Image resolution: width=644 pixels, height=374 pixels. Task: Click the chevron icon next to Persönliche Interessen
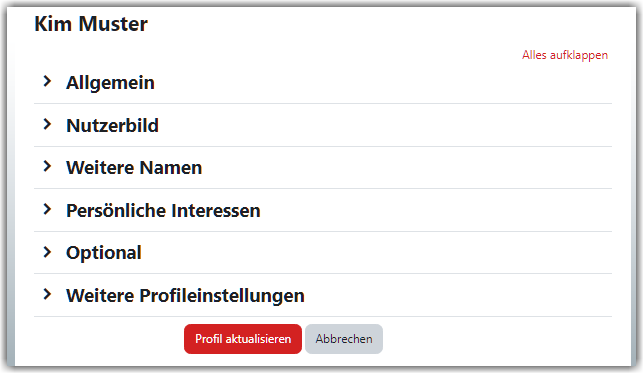(x=48, y=209)
